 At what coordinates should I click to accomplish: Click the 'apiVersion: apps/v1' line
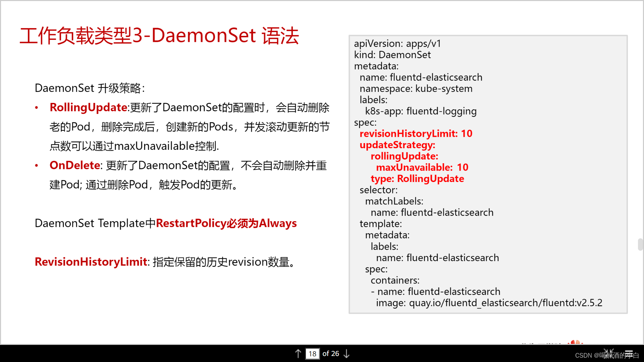(x=397, y=44)
